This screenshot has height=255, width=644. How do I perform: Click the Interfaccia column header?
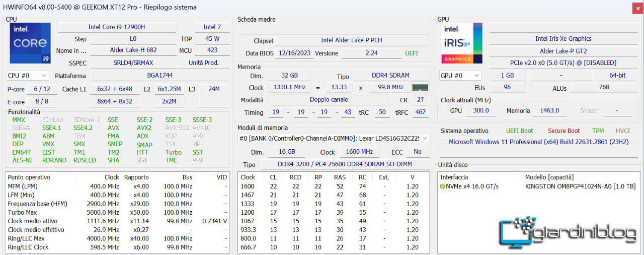454,177
